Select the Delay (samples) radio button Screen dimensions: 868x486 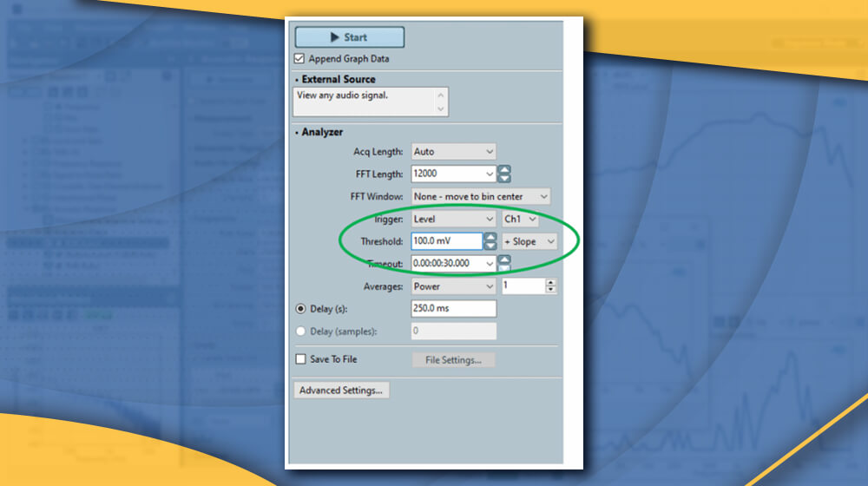(x=300, y=331)
